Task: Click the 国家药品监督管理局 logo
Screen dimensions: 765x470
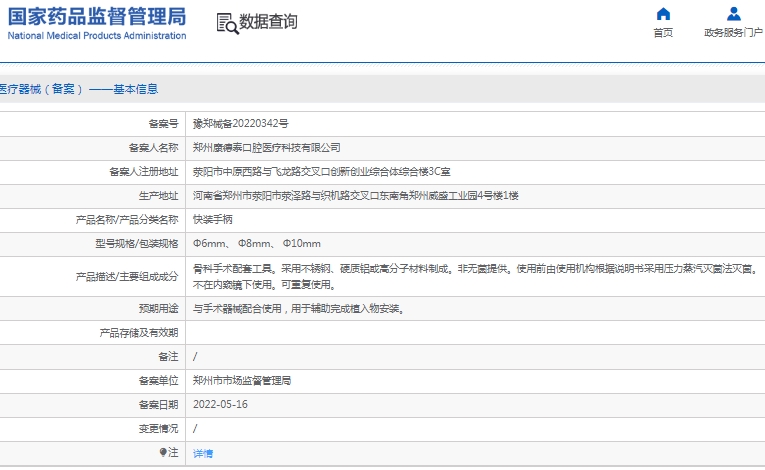Action: tap(97, 17)
